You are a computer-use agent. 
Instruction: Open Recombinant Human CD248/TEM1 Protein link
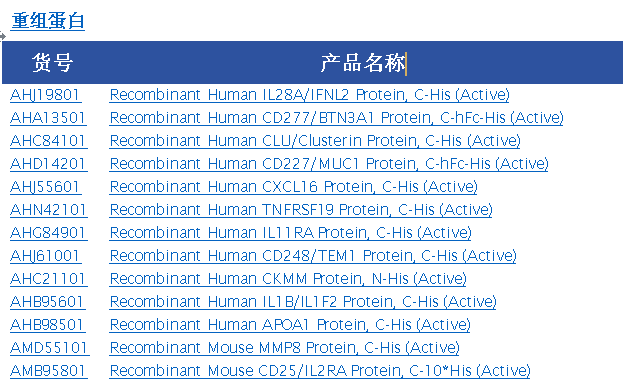pos(313,256)
